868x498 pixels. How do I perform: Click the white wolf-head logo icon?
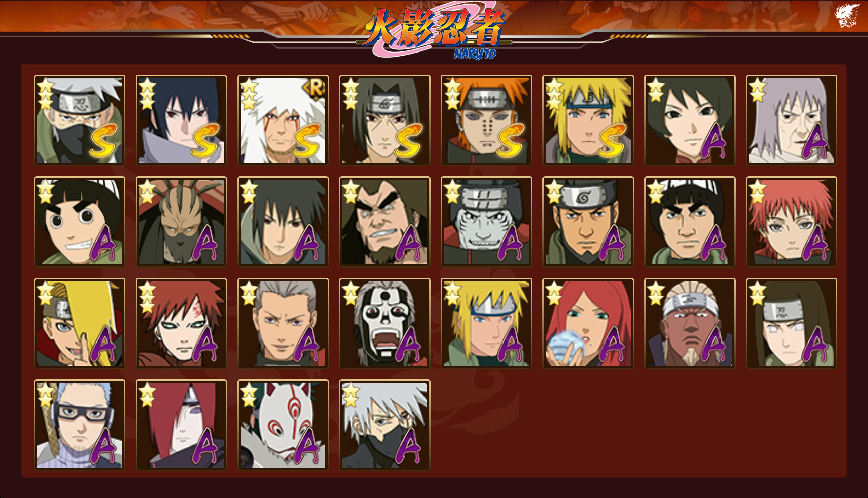(x=847, y=15)
